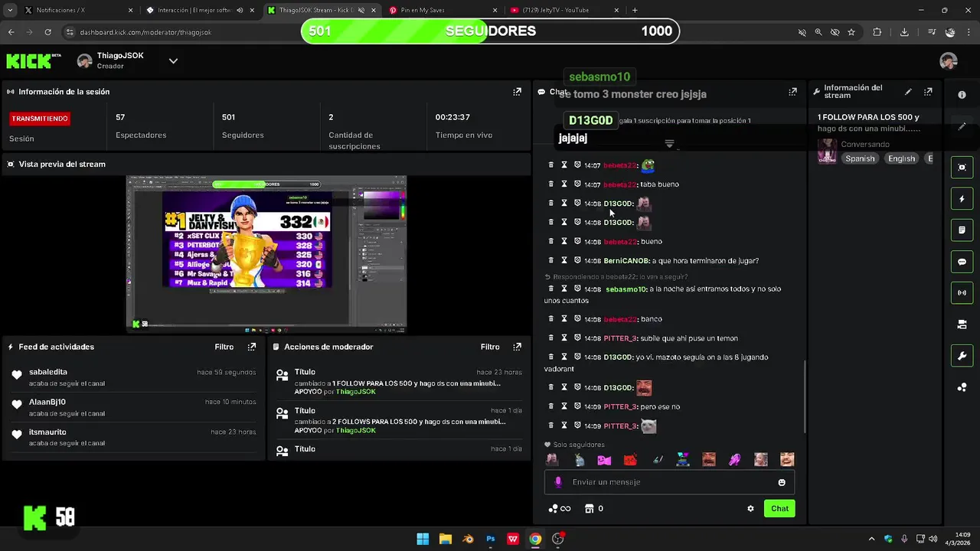Click the camera/moderator icon in right sidebar
Screen dimensions: 980x551
point(962,324)
